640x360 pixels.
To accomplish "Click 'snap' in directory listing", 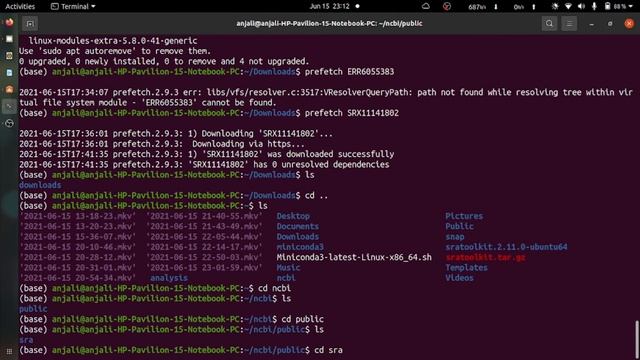I will (x=455, y=237).
